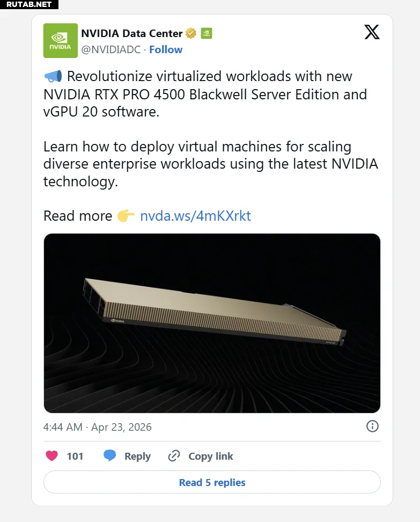This screenshot has height=522, width=420.
Task: Click the small NVIDIA affiliate badge
Action: 207,33
